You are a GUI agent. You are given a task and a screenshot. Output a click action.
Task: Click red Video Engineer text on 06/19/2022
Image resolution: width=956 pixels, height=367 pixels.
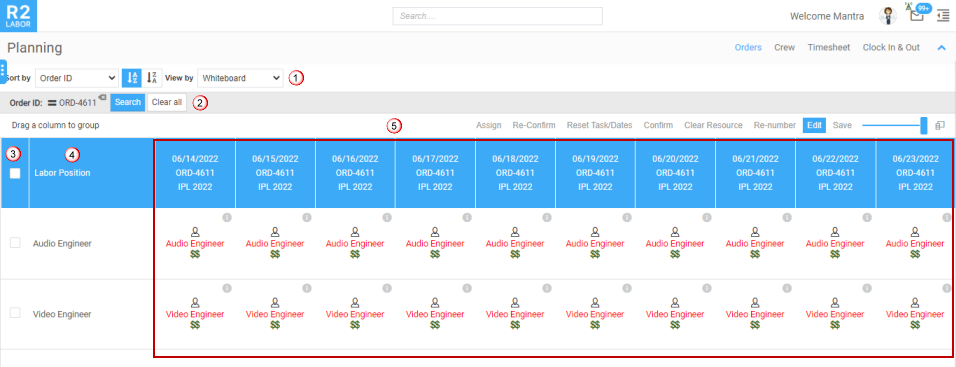tap(595, 314)
